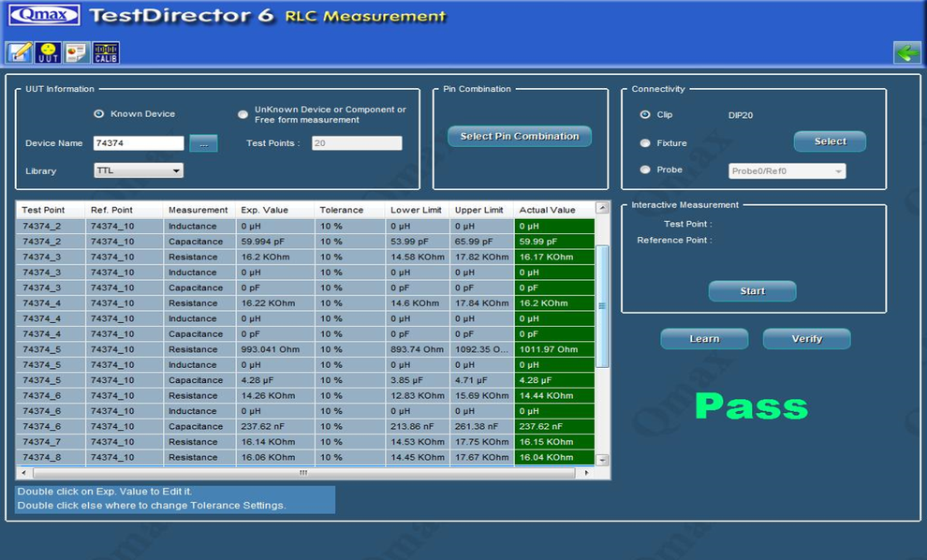
Task: Click the 237.62 nF expected value cell
Action: pos(275,426)
